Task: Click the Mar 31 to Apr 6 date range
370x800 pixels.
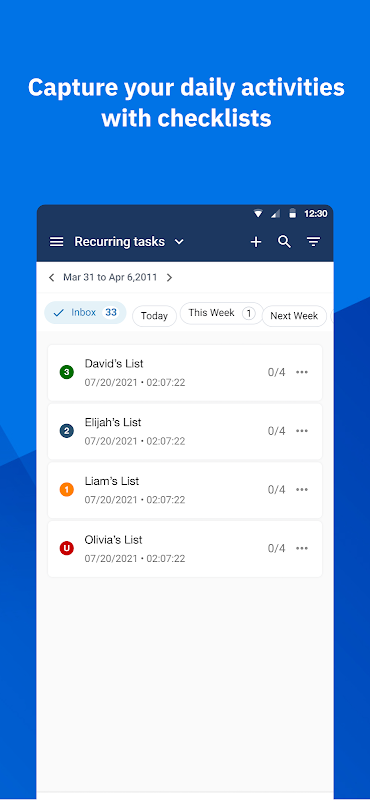Action: (110, 278)
